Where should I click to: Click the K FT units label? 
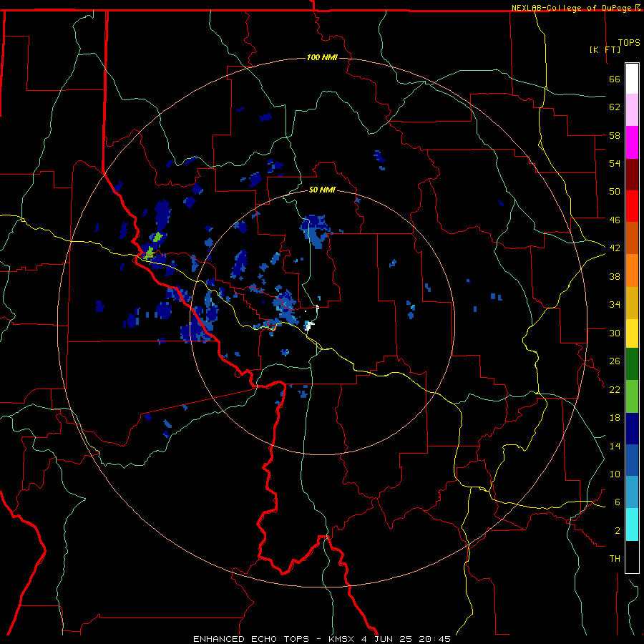pyautogui.click(x=605, y=49)
